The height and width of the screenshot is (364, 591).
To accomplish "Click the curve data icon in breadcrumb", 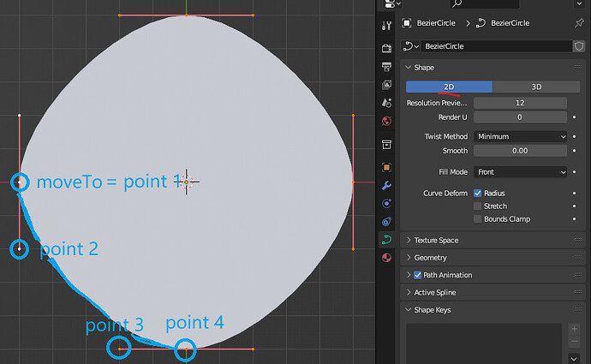I will tap(481, 23).
